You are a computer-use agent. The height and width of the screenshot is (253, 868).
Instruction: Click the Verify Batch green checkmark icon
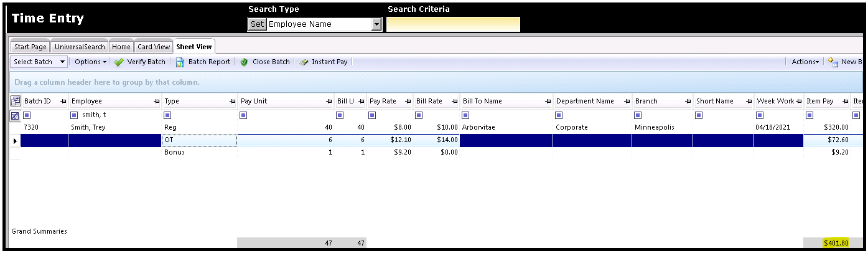(119, 62)
